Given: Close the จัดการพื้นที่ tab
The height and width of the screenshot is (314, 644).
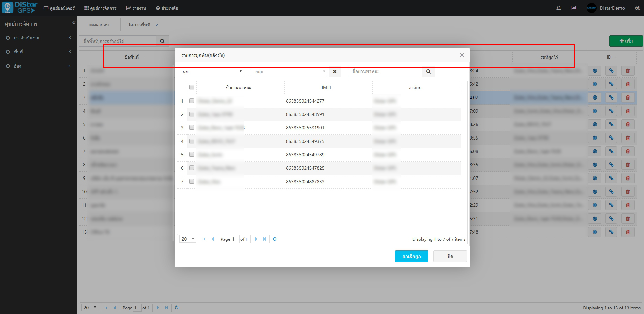Looking at the screenshot, I should point(156,25).
